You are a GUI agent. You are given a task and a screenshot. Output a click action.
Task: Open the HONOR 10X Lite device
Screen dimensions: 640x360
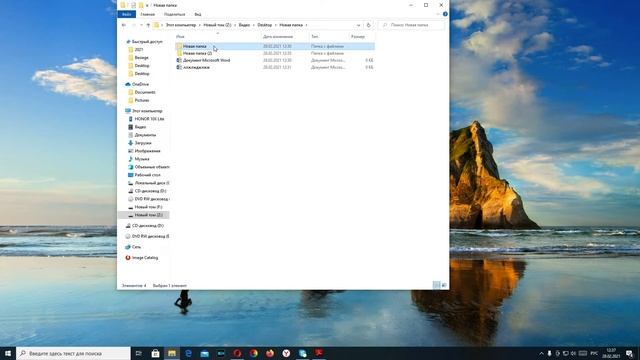pyautogui.click(x=149, y=119)
